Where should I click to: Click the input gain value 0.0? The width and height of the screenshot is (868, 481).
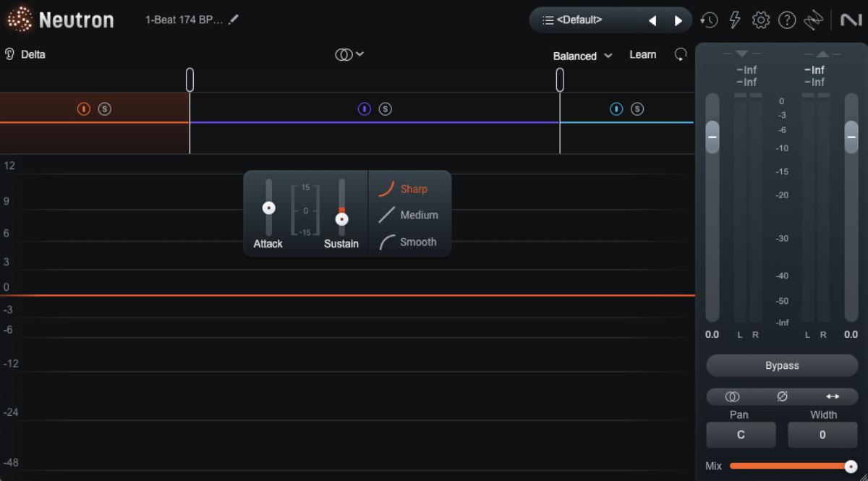pyautogui.click(x=712, y=334)
